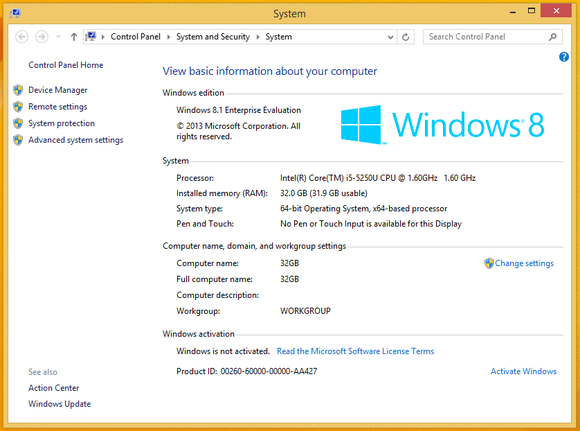This screenshot has height=431, width=580.
Task: Click the shield icon beside Remote settings
Action: (18, 107)
